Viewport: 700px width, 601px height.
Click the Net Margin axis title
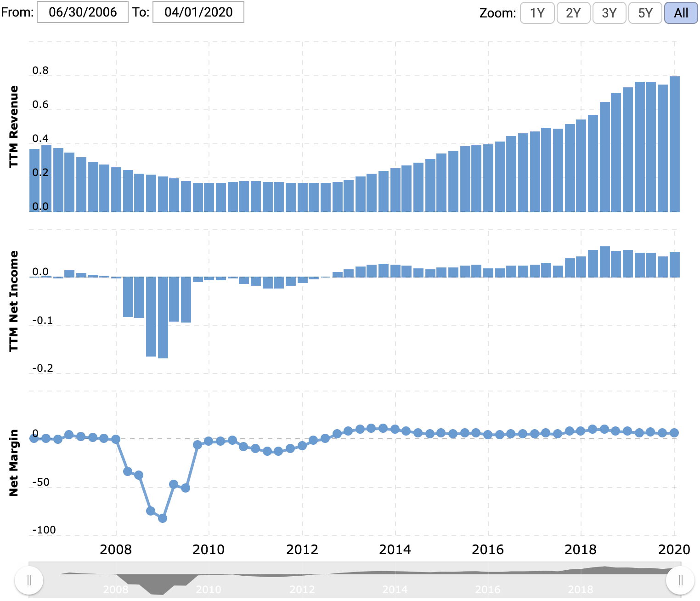[14, 463]
